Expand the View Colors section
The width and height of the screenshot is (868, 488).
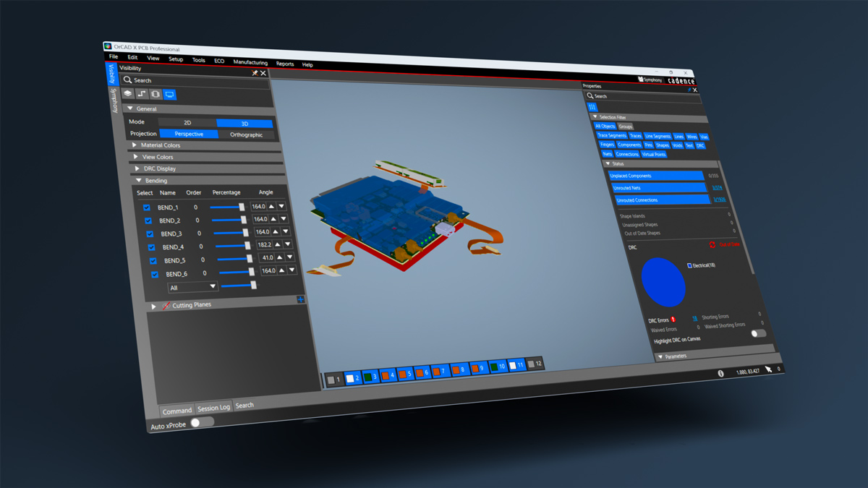[136, 157]
